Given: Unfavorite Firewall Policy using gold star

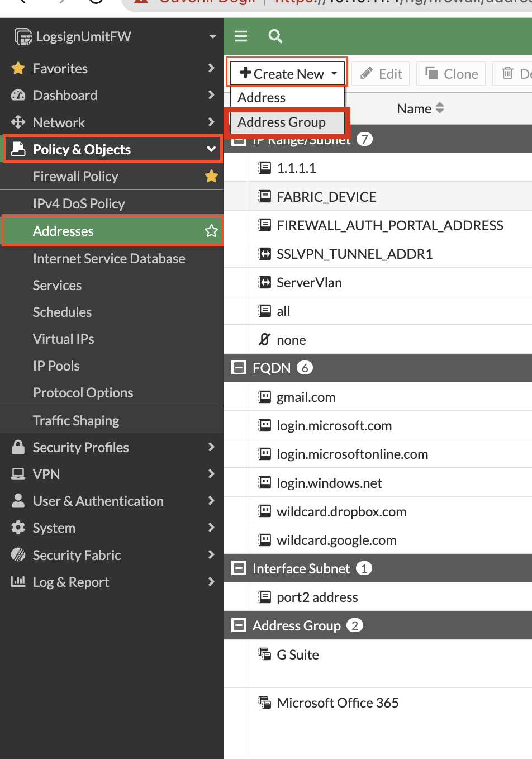Looking at the screenshot, I should pos(211,176).
